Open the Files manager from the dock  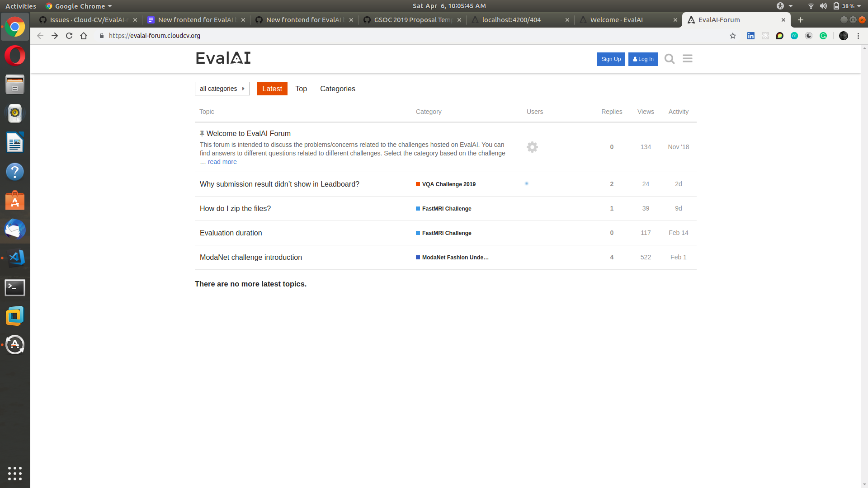coord(15,85)
